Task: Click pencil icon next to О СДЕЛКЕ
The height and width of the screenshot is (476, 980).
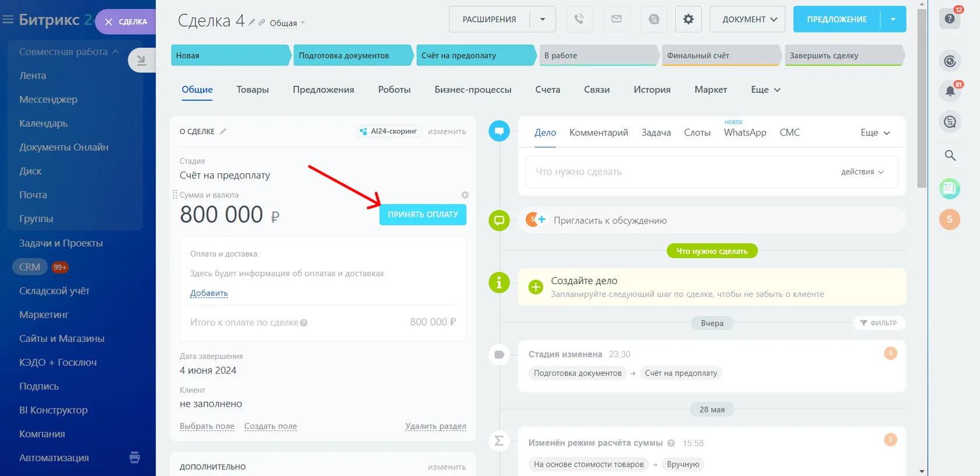Action: pos(223,131)
